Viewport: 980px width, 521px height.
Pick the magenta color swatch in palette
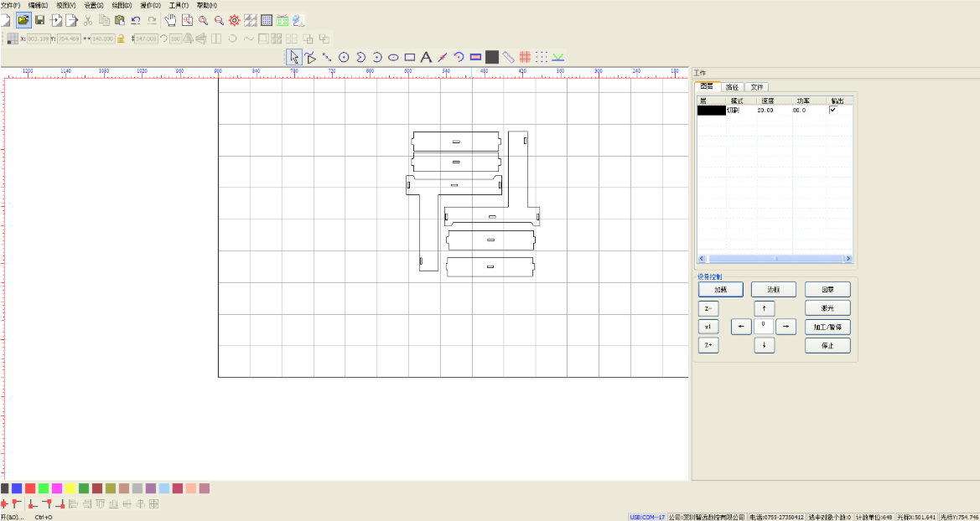click(58, 487)
